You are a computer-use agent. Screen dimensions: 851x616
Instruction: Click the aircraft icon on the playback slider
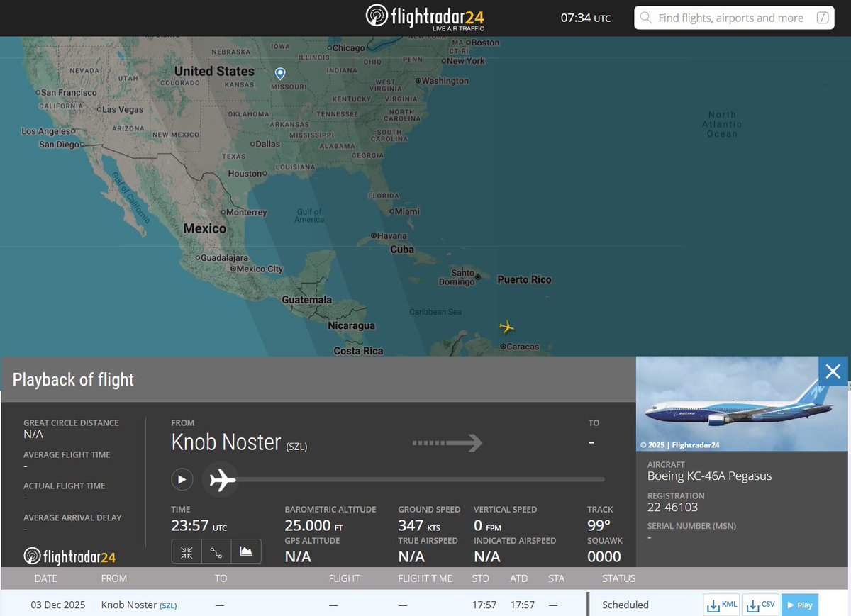[x=221, y=480]
